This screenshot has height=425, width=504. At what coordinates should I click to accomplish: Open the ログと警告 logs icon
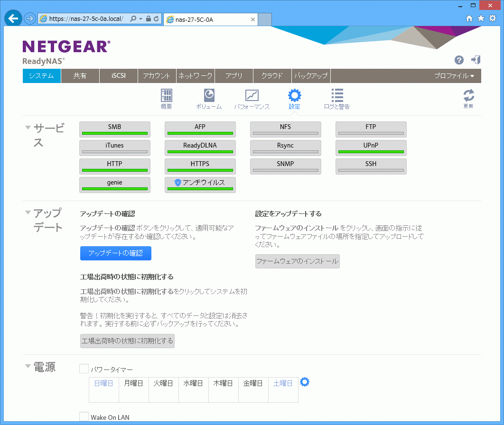(x=337, y=96)
